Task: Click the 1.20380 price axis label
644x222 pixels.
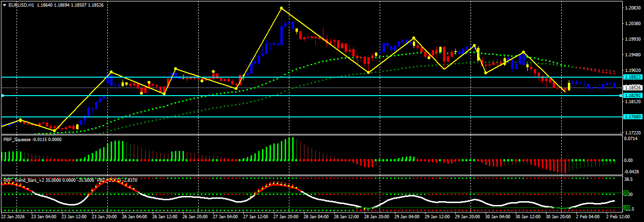Action: point(632,24)
